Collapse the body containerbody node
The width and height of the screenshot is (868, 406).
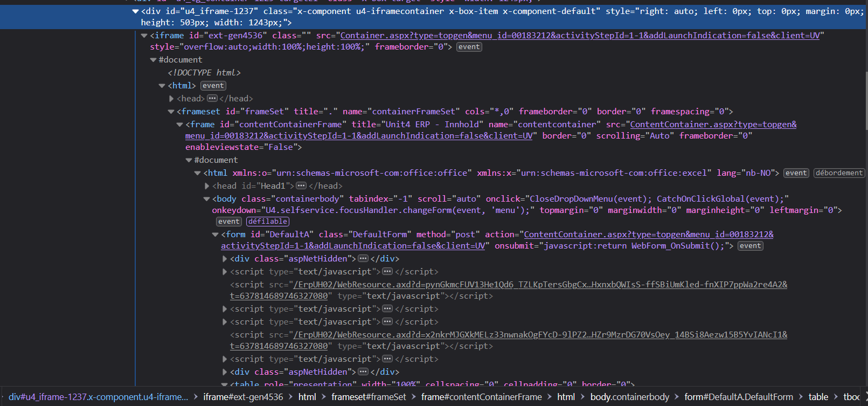click(x=206, y=199)
